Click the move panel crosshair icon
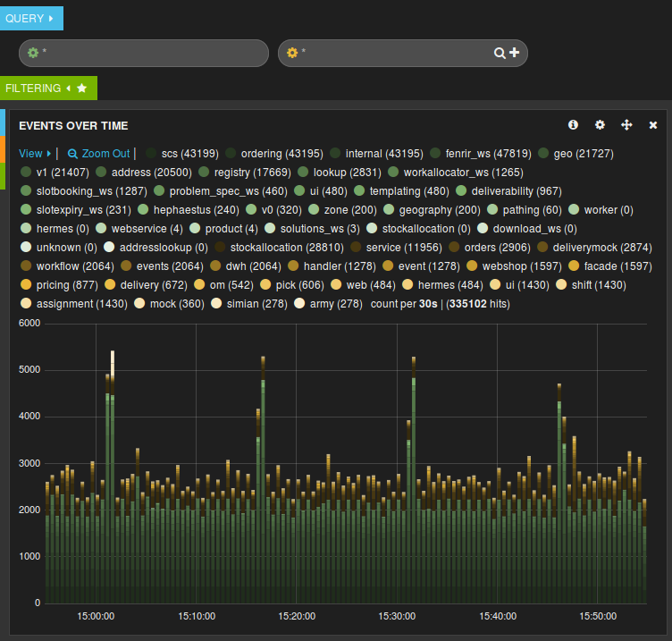The image size is (672, 641). 626,125
